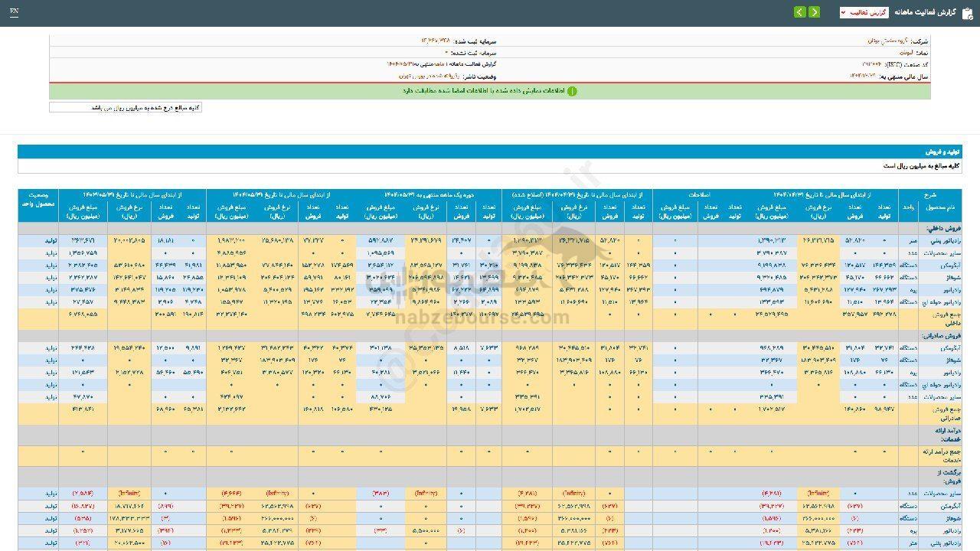Click the وضعیت محصول واحد column header

pyautogui.click(x=38, y=201)
